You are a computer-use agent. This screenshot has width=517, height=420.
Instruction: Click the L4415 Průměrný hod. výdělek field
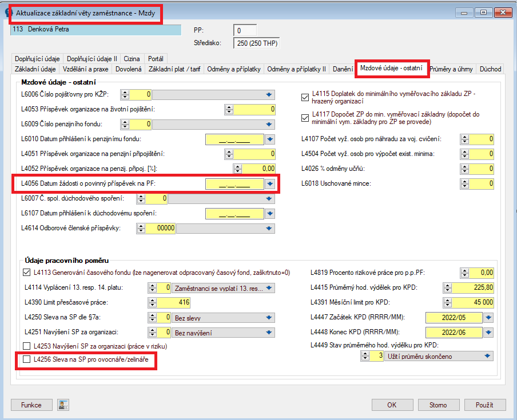pyautogui.click(x=472, y=287)
